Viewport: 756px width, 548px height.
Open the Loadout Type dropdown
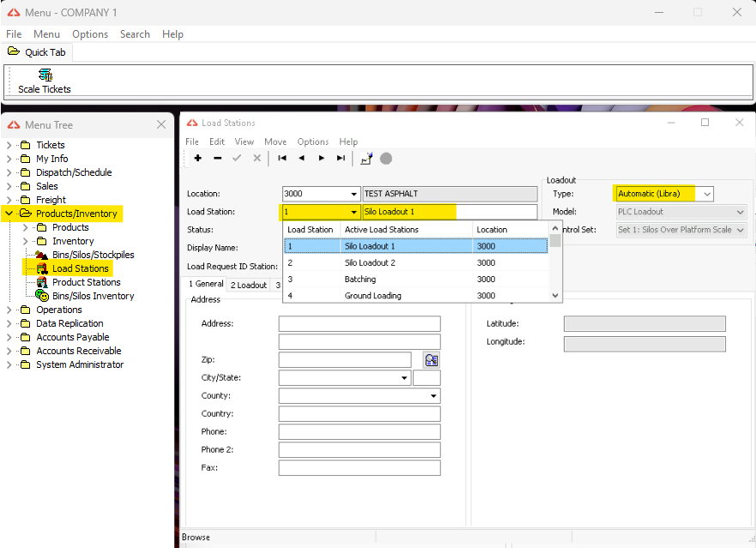(707, 194)
